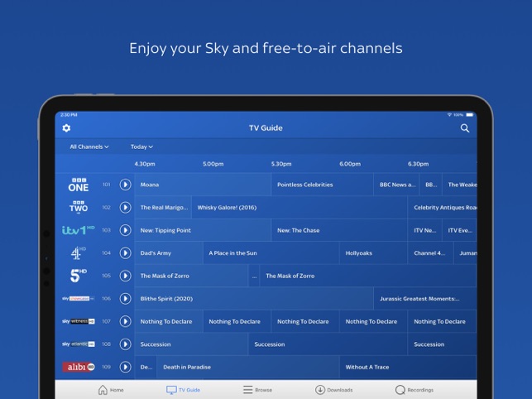Select the Channel 5 HD logo
Screen dimensions: 532x399
coord(79,276)
